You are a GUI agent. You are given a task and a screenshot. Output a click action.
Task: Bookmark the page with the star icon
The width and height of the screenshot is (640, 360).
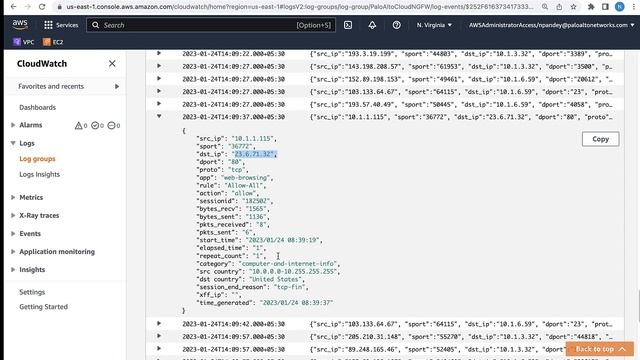573,7
